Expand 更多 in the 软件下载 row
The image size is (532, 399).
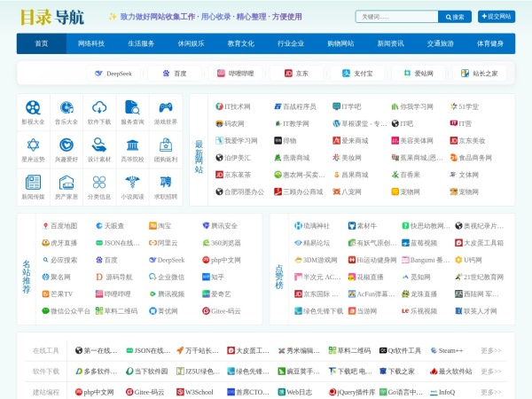(x=490, y=372)
